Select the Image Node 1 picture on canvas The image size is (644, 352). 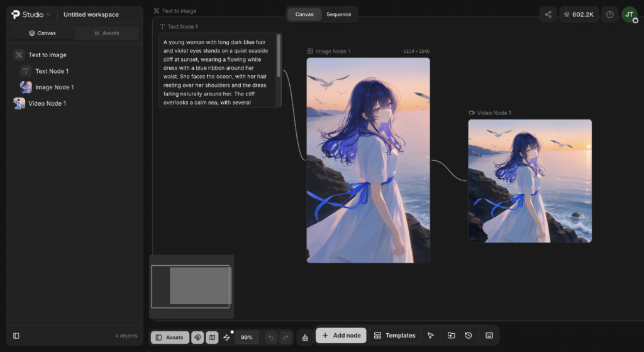[369, 160]
